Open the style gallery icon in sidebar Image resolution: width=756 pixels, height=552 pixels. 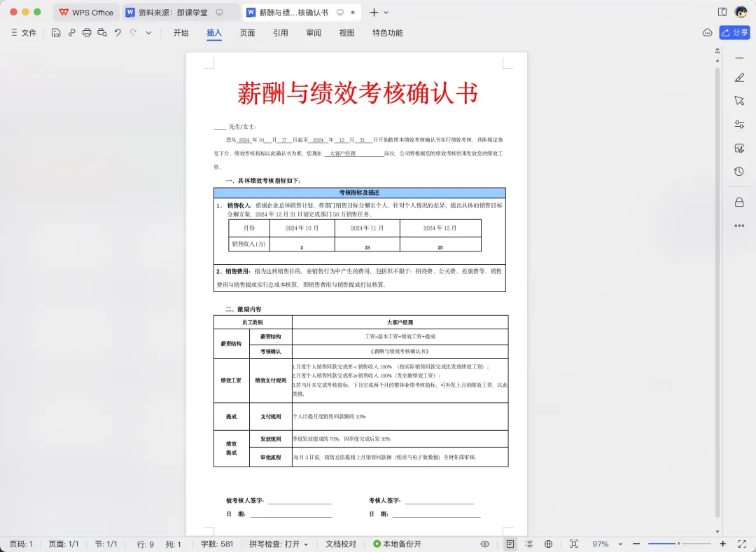coord(740,148)
